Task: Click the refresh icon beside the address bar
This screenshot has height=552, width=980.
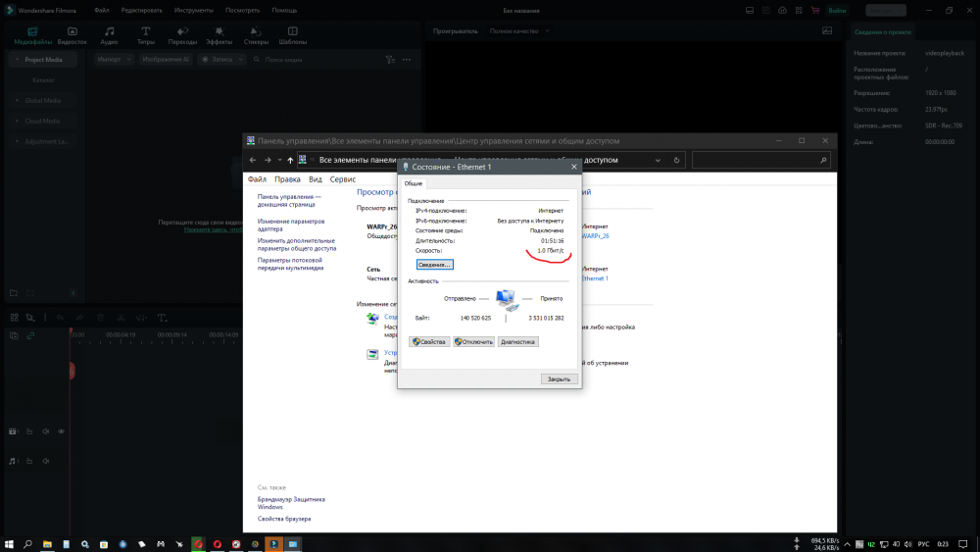Action: [677, 160]
